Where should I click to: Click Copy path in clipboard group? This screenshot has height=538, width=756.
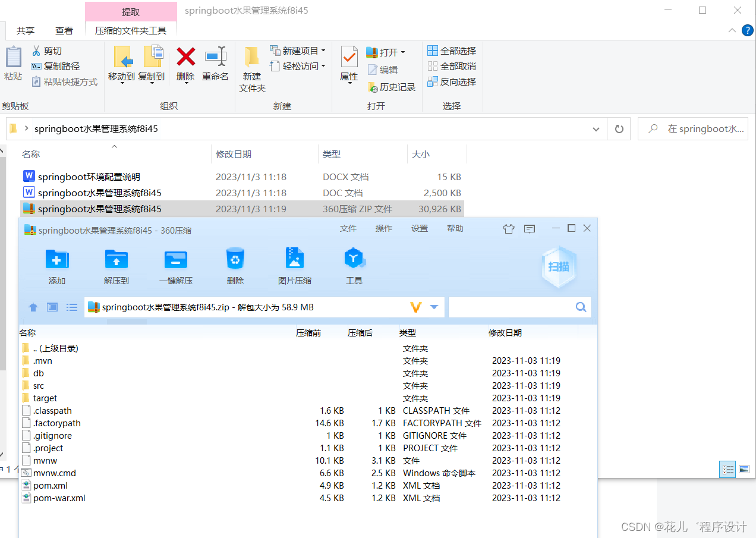(x=55, y=67)
